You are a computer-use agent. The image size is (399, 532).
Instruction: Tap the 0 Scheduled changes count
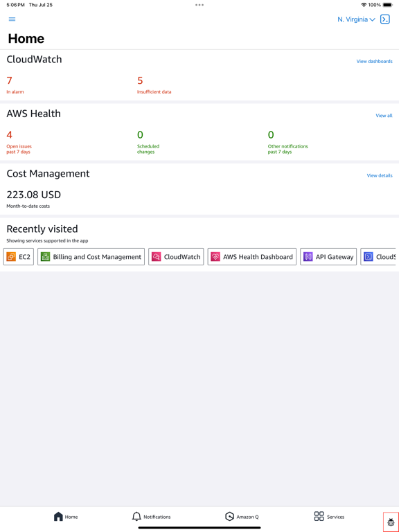[148, 142]
